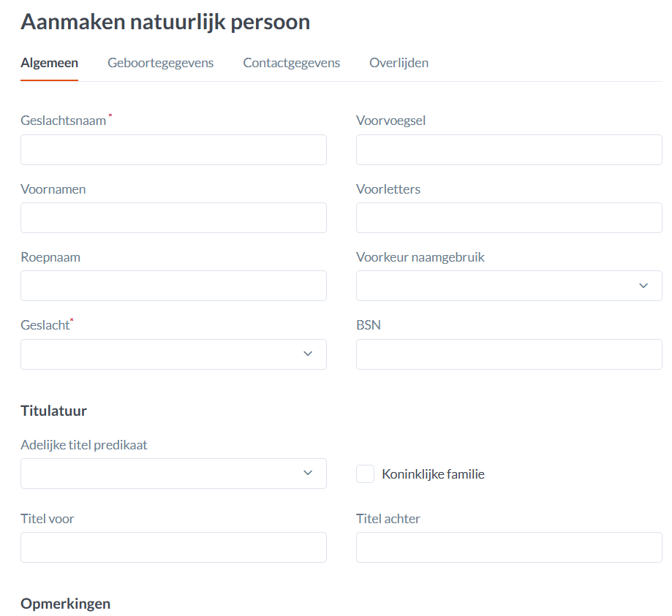Focus the BSN input field
This screenshot has height=616, width=672.
coord(509,354)
